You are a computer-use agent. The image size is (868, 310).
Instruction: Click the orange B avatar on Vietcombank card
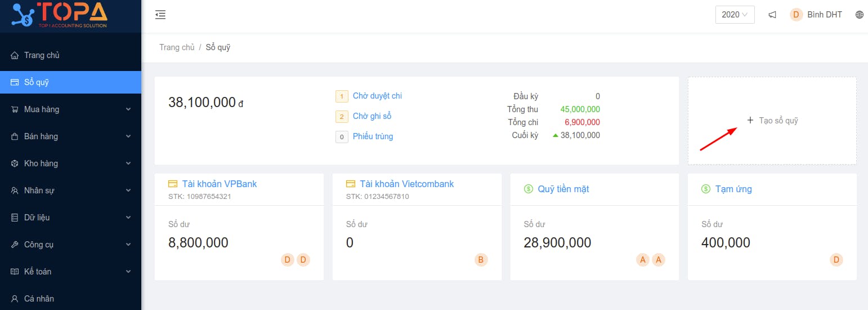pos(481,260)
